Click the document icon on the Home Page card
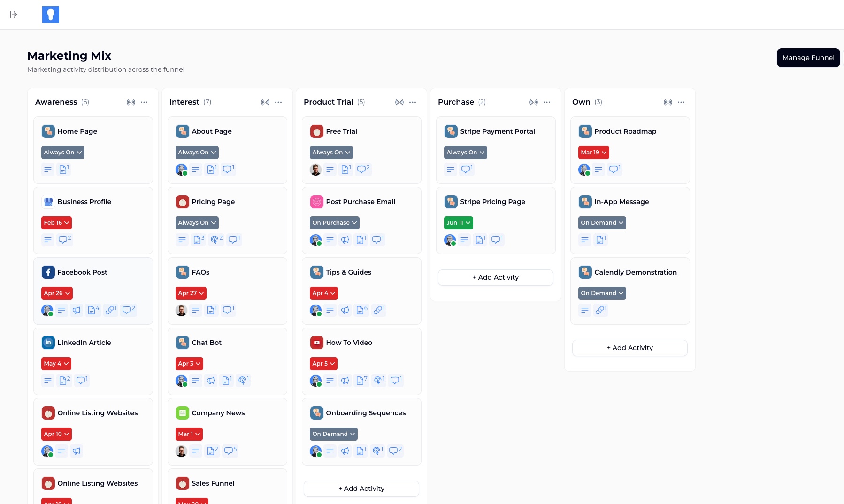 pos(63,169)
